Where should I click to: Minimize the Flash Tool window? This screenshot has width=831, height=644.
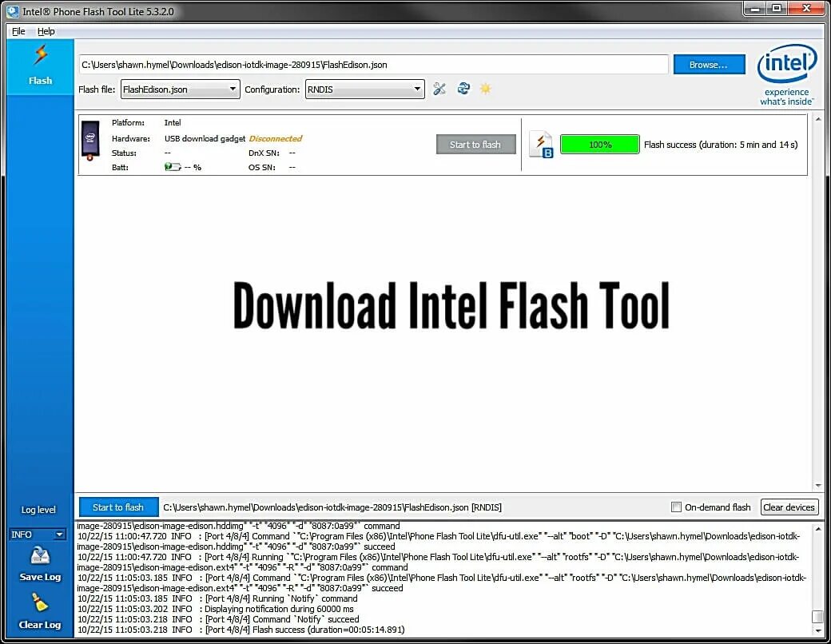pyautogui.click(x=755, y=8)
